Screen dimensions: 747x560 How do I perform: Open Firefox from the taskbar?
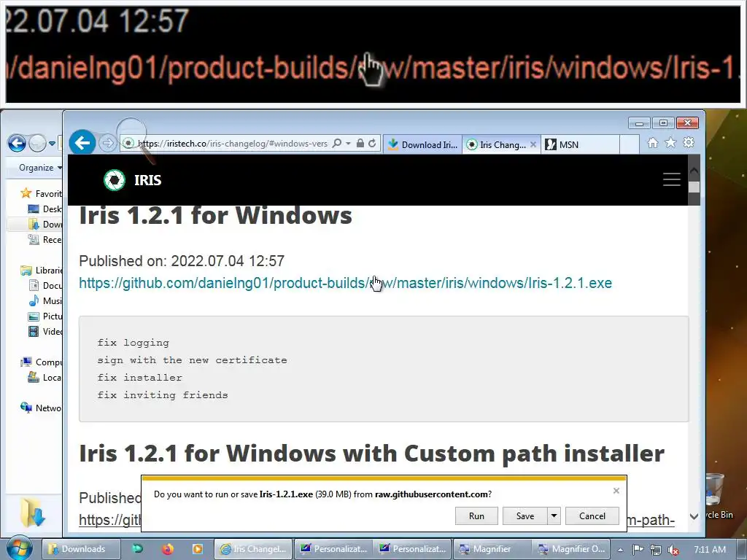(168, 549)
